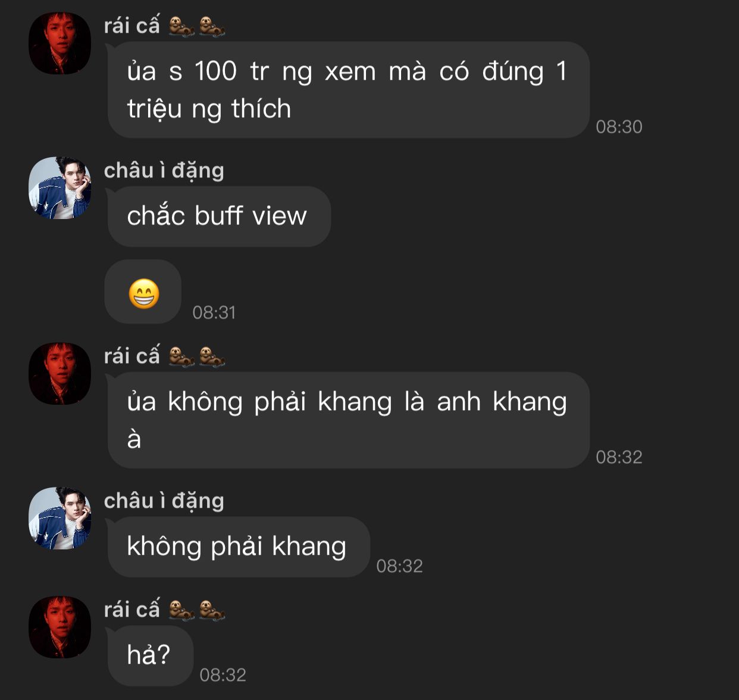Tap châu ì đặng's avatar beside "không phải khang"

(x=60, y=518)
